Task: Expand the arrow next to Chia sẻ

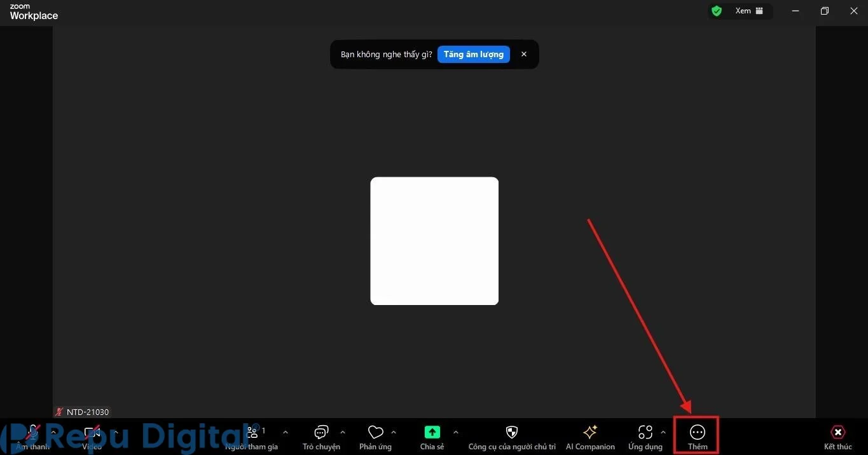Action: tap(455, 432)
